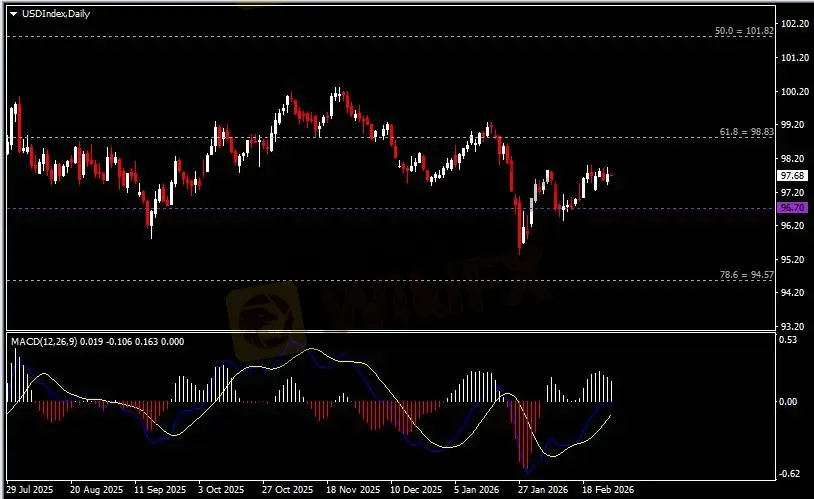Viewport: 814px width, 499px height.
Task: Open the USDIndex chart menu triangle
Action: coord(13,14)
